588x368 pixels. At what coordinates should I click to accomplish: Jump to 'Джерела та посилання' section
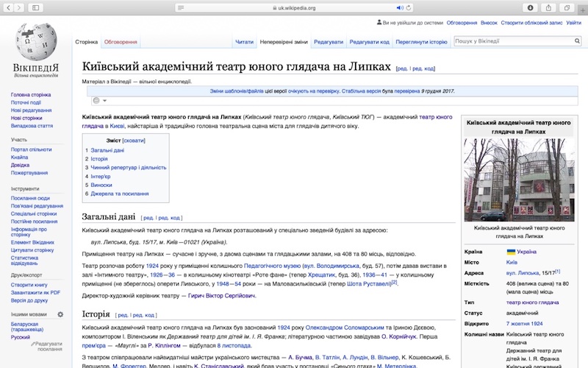coord(120,194)
